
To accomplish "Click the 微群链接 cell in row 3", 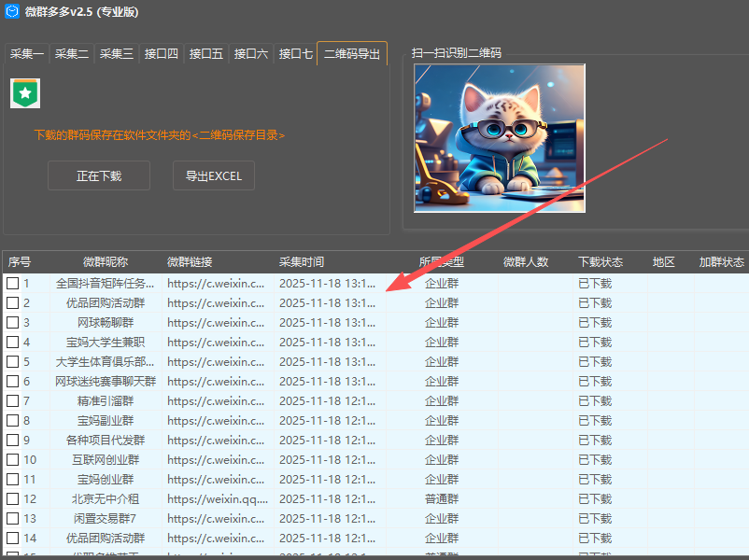I will click(x=216, y=323).
